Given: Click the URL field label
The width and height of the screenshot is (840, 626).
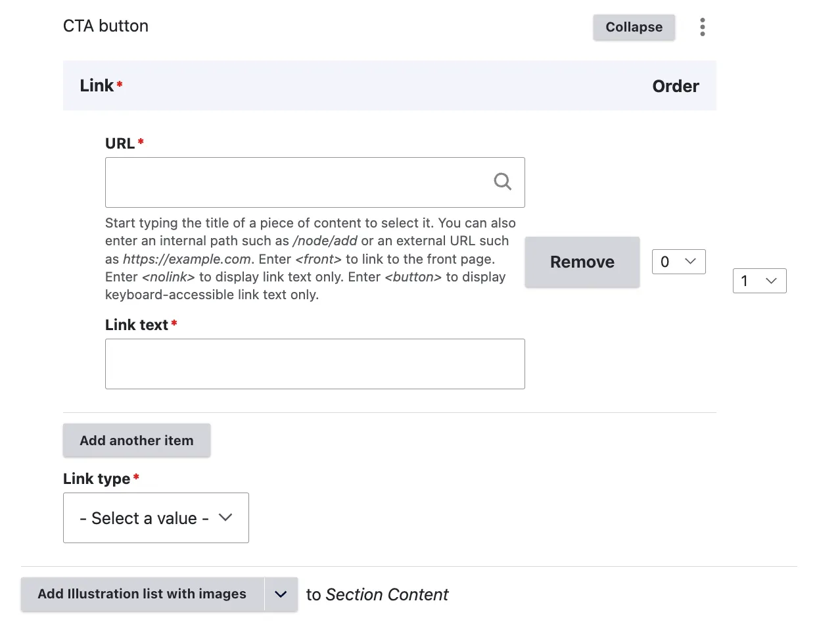Looking at the screenshot, I should click(120, 143).
